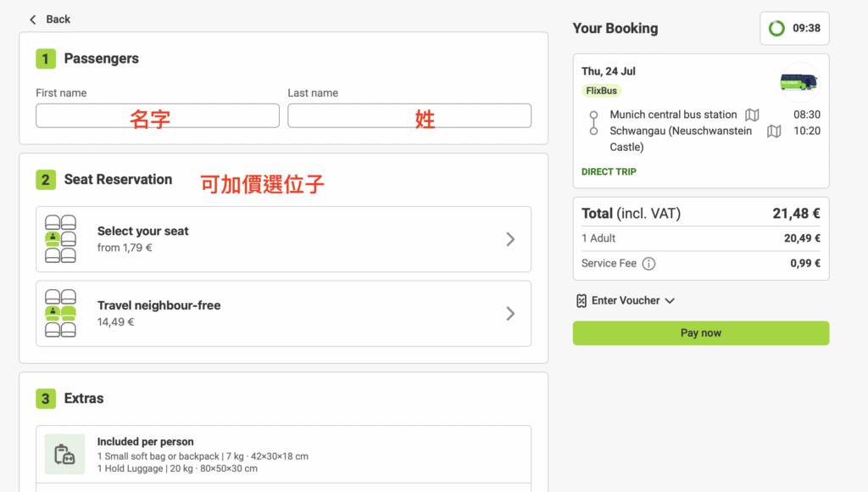Expand the Select your seat chevron

(510, 239)
